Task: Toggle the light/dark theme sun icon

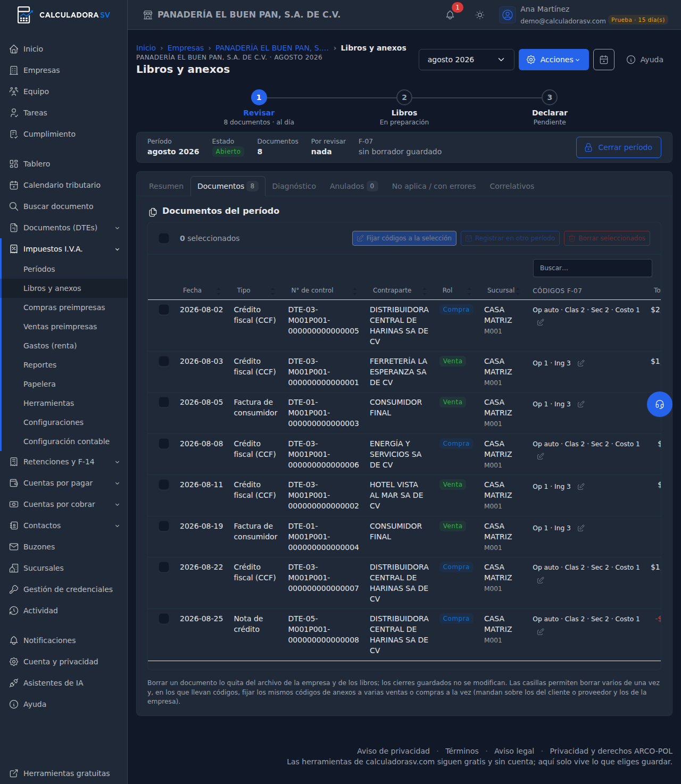Action: (x=480, y=15)
